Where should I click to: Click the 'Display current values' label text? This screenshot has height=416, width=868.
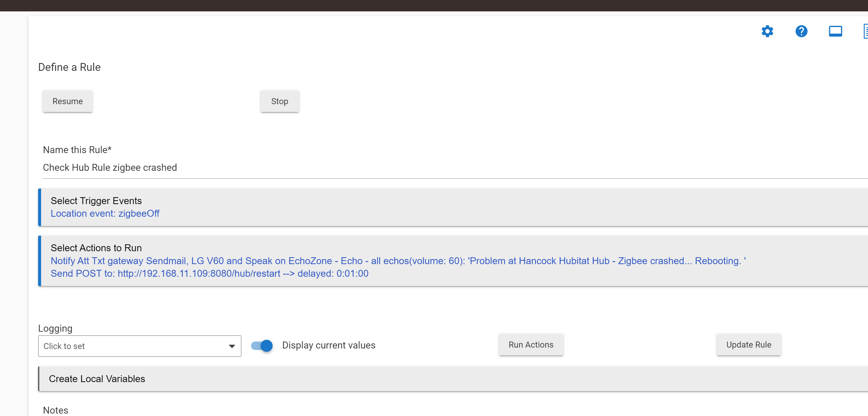[328, 345]
